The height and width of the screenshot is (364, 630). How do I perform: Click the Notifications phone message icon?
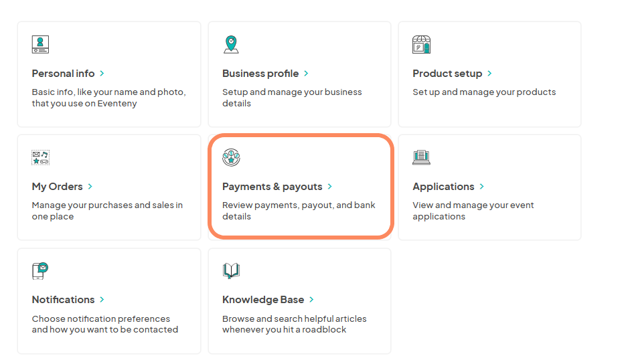click(40, 271)
